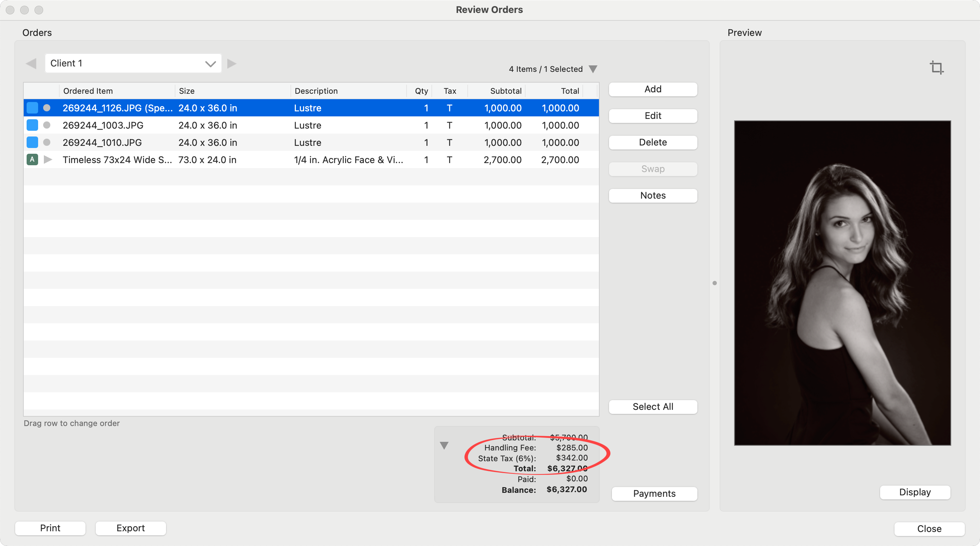Collapse totals with triangle beside Subtotal
Image resolution: width=980 pixels, height=546 pixels.
click(x=444, y=445)
